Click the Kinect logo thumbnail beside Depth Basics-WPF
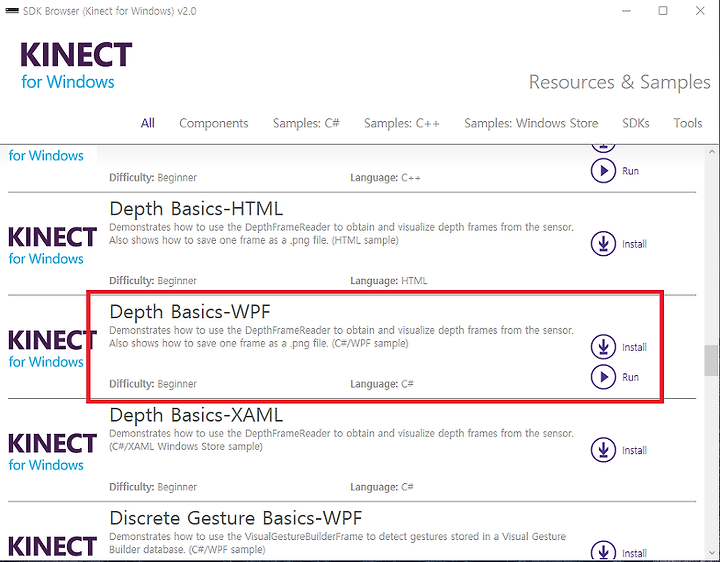Viewport: 720px width, 562px height. [52, 349]
